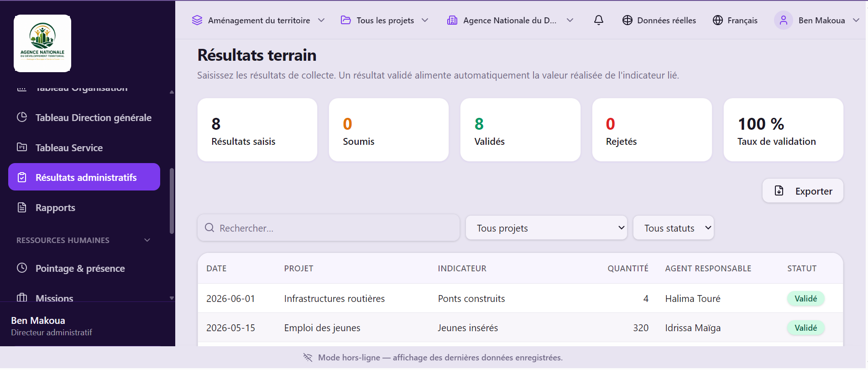868x370 pixels.
Task: Click the globe icon beside Données réelles
Action: pos(627,20)
